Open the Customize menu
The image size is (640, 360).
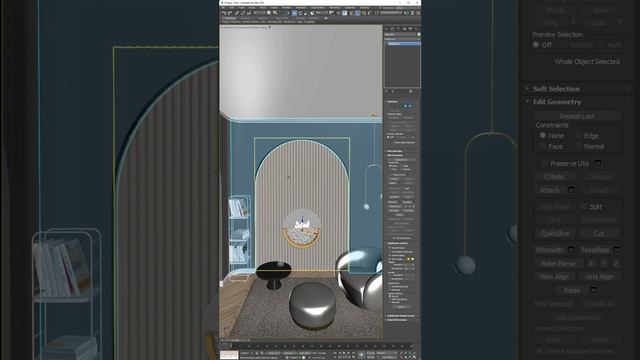tap(350, 7)
